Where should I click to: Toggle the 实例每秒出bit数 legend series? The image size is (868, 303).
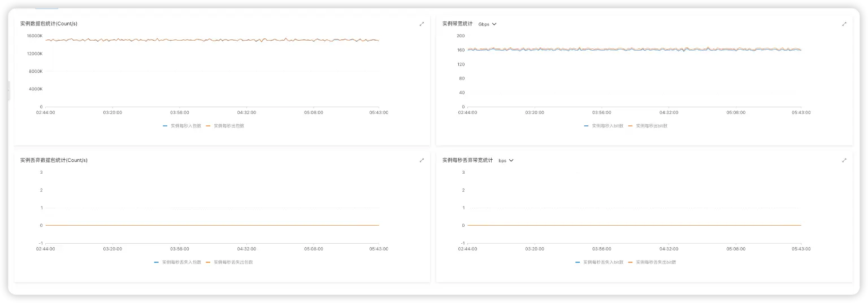648,126
